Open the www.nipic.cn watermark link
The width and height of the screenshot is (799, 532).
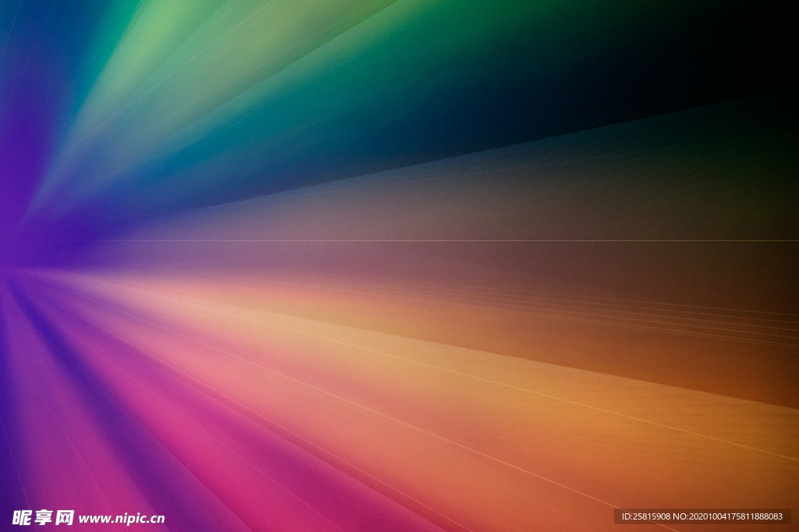(x=122, y=518)
